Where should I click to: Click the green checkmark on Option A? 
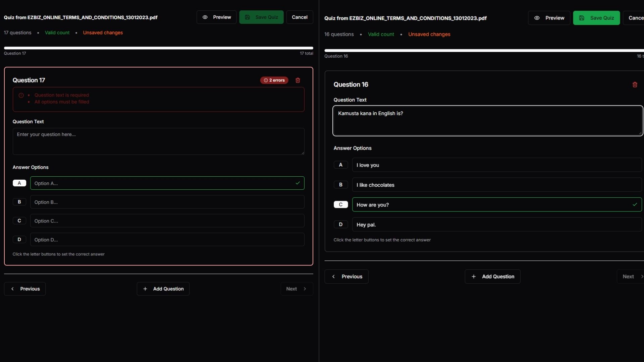[298, 183]
